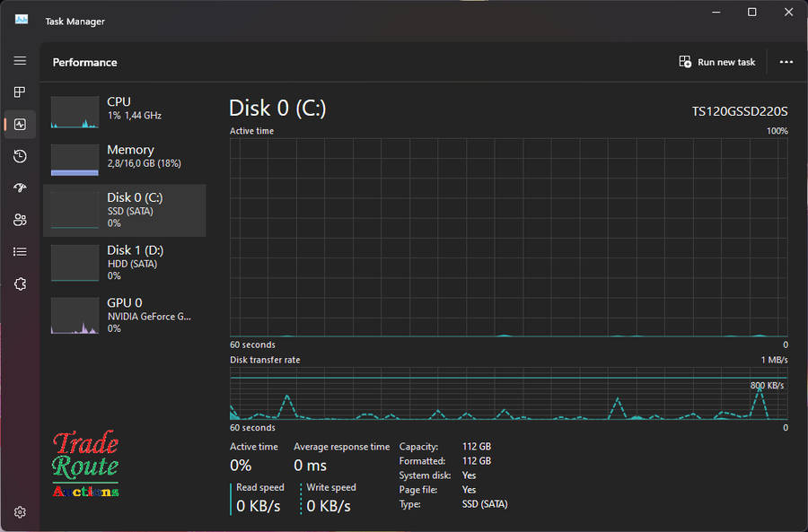Select GPU 0 NVIDIA GeForce item
This screenshot has height=532, width=808.
(125, 315)
